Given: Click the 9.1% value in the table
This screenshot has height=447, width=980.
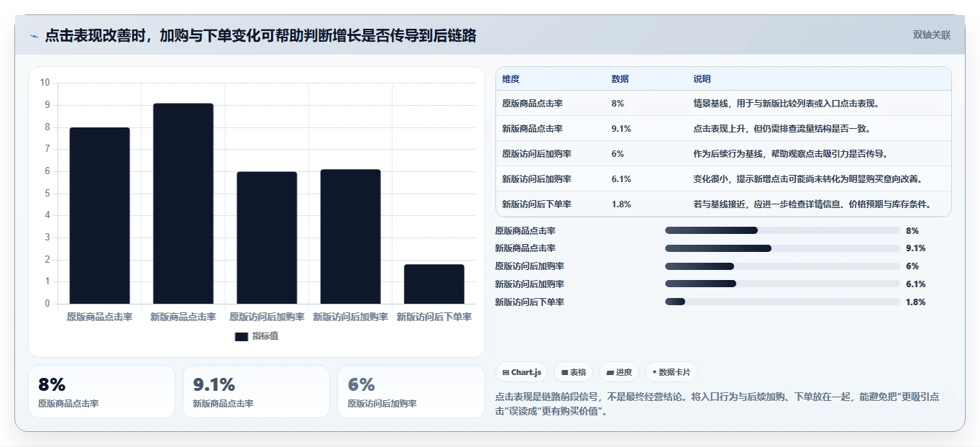Looking at the screenshot, I should (621, 129).
